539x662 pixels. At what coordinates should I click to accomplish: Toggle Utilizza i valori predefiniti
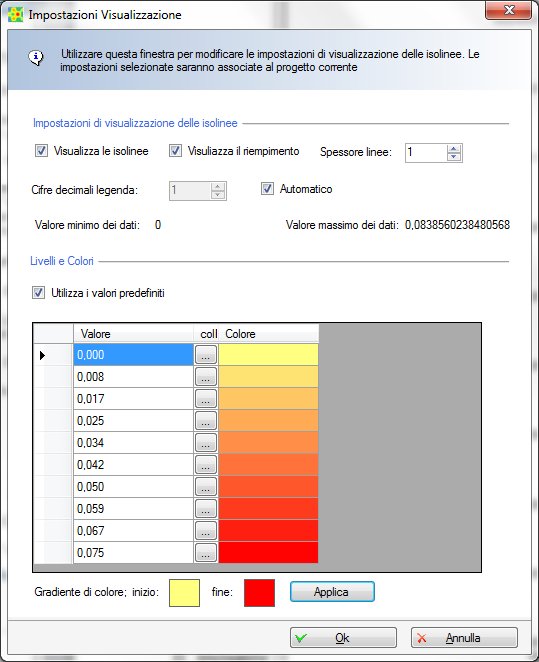click(x=38, y=292)
